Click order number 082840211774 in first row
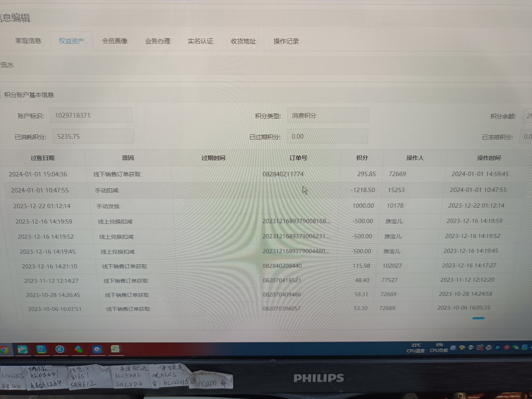This screenshot has width=532, height=399. [283, 174]
